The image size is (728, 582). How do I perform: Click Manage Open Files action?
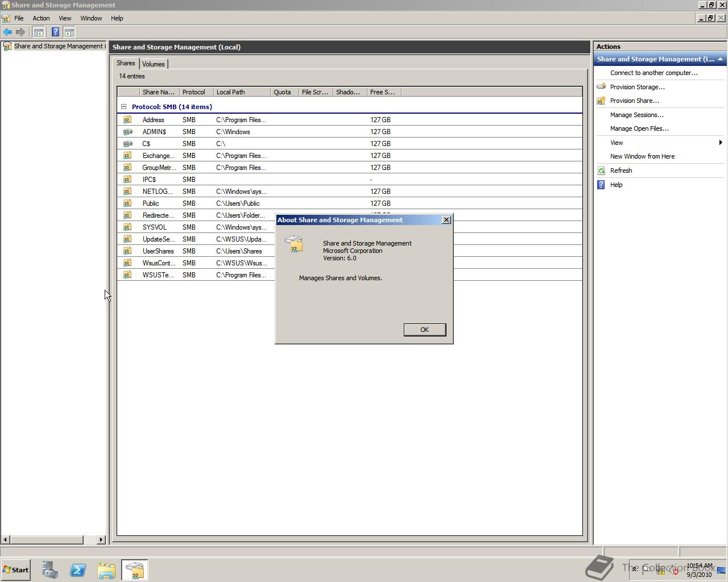coord(639,128)
